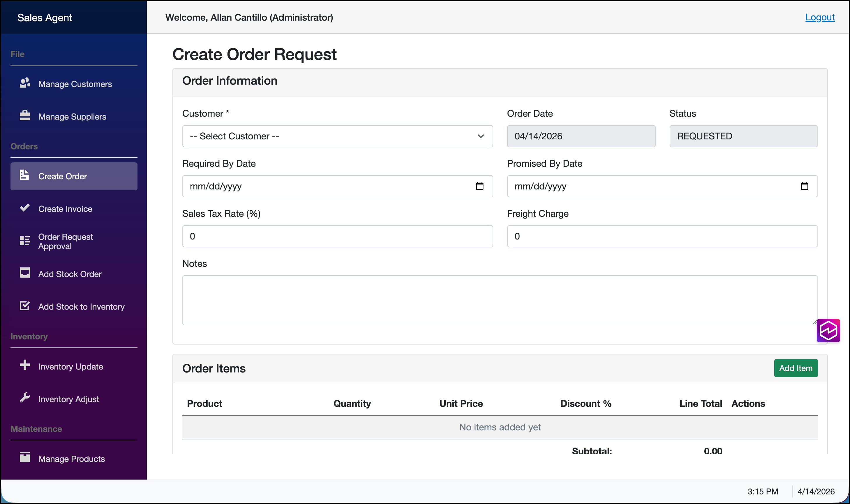Select the Create Invoice checkmark icon
The height and width of the screenshot is (504, 850).
point(24,207)
